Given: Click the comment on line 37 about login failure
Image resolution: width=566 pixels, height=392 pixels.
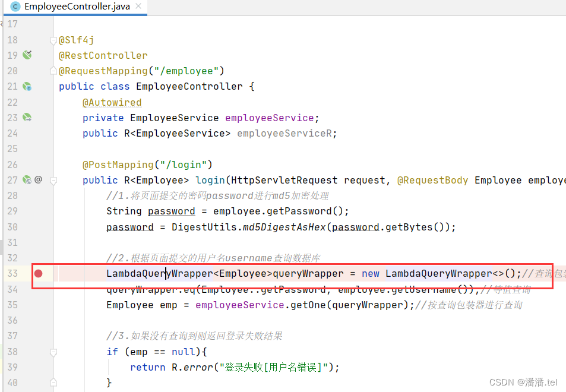Looking at the screenshot, I should [195, 336].
